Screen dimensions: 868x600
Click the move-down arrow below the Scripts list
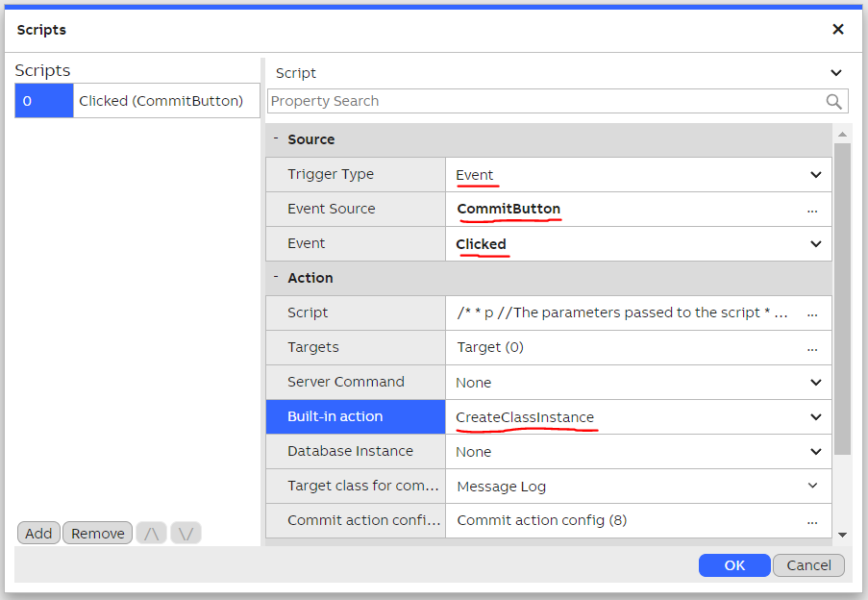click(185, 532)
